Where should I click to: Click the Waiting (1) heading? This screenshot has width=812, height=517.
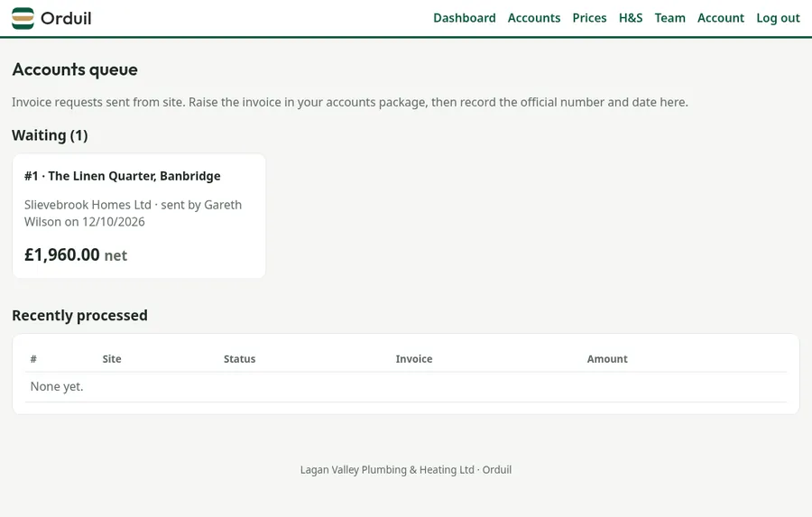click(x=50, y=135)
